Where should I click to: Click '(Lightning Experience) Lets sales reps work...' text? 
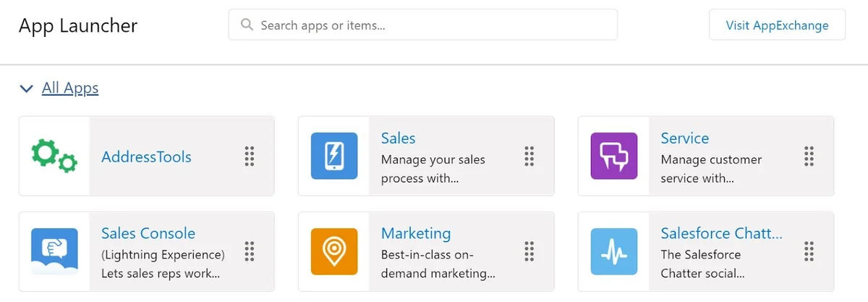pos(163,264)
